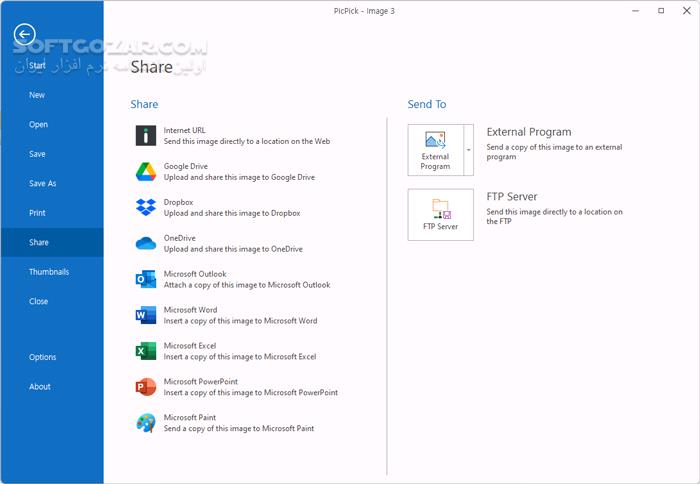Click the Microsoft Paint palette icon
Image resolution: width=700 pixels, height=484 pixels.
point(146,423)
